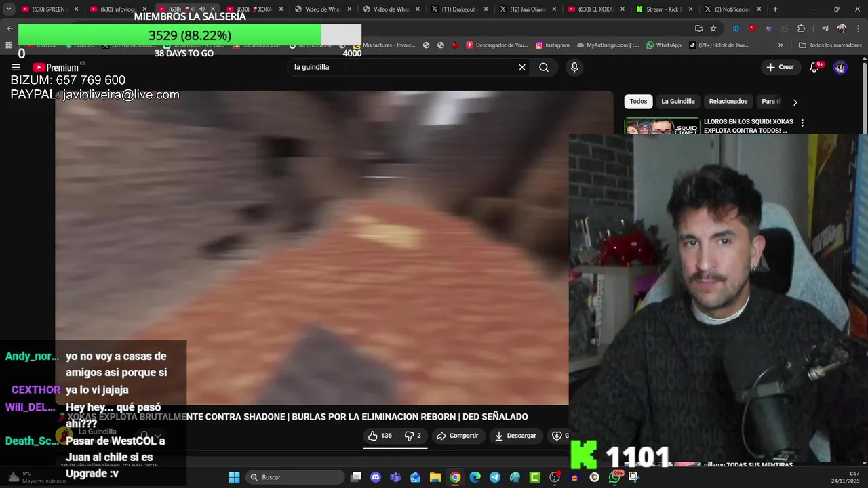868x488 pixels.
Task: Run search with the magnifier button
Action: pos(544,67)
